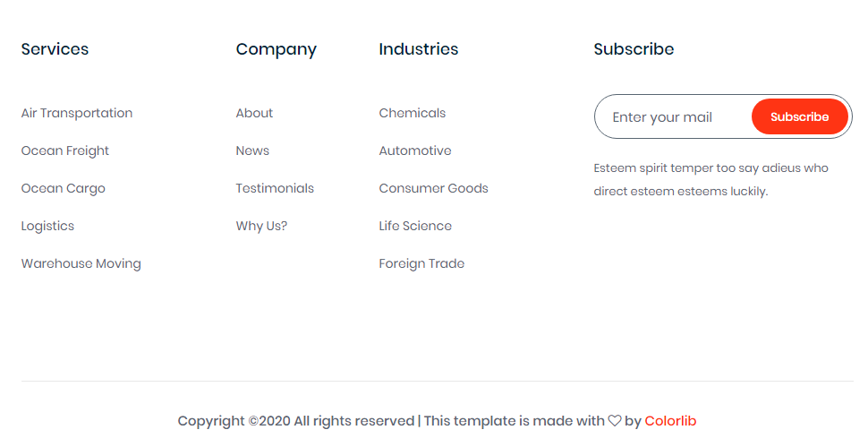868x447 pixels.
Task: Click the Subscribe section heading
Action: tap(634, 49)
